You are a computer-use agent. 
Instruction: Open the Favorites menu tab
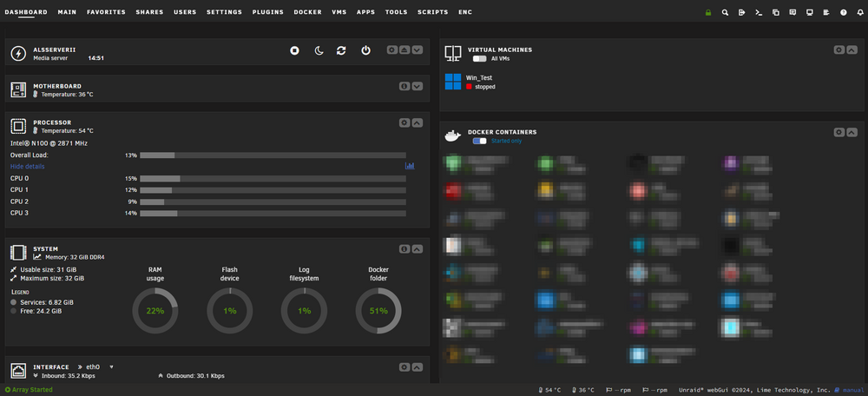coord(106,12)
